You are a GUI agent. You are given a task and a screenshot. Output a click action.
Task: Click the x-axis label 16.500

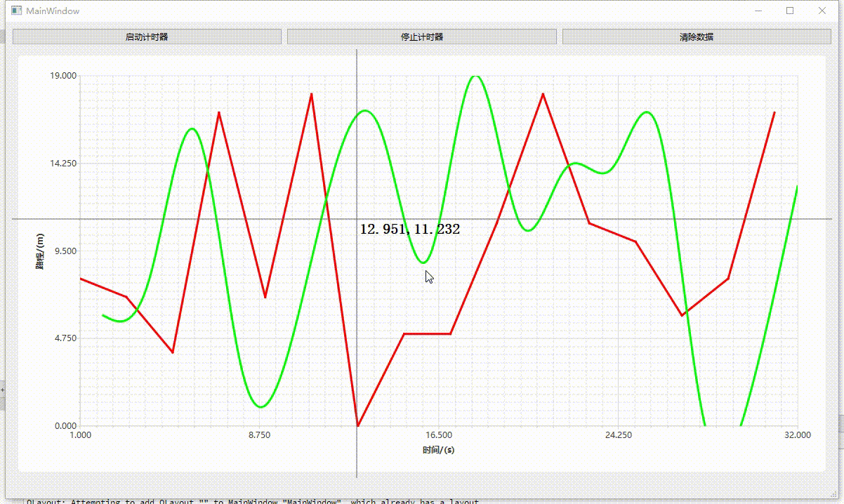point(439,435)
